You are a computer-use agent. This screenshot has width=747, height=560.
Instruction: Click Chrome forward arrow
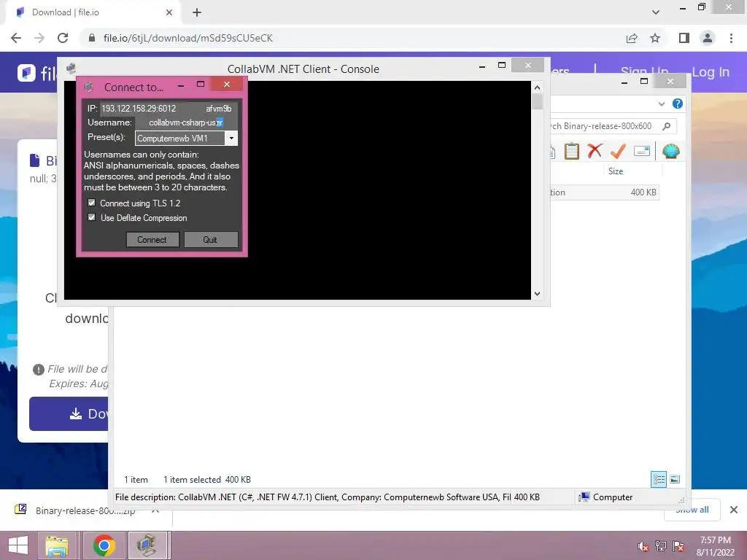pyautogui.click(x=39, y=38)
